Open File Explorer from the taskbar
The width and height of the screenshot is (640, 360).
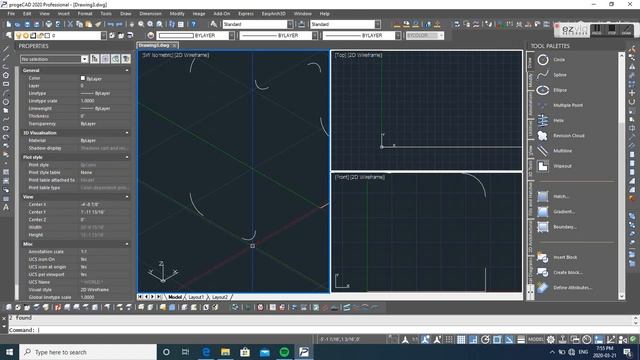(225, 352)
